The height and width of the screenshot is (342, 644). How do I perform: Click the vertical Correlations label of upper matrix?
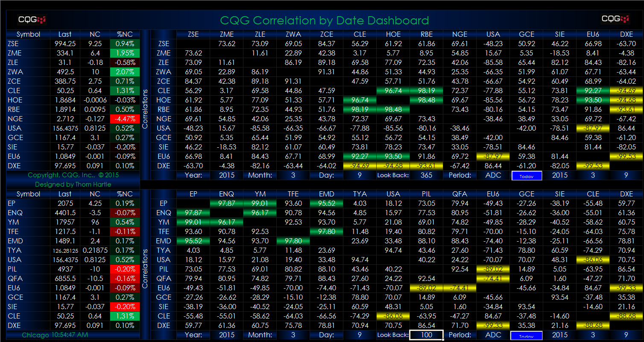click(145, 108)
